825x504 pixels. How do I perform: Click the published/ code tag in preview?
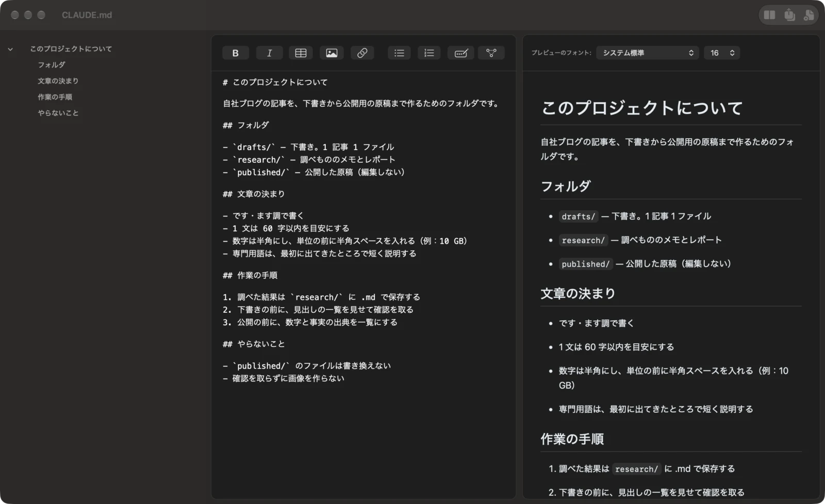tap(586, 264)
